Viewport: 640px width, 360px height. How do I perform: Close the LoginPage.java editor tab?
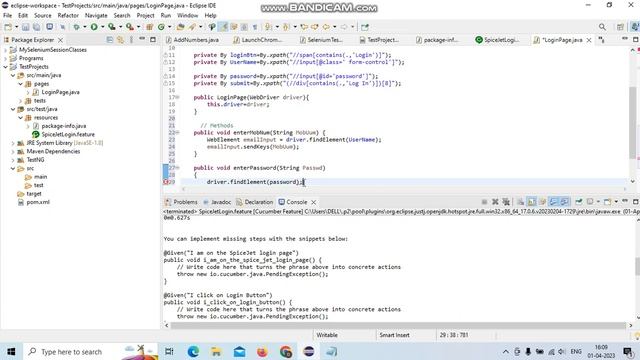(x=589, y=40)
